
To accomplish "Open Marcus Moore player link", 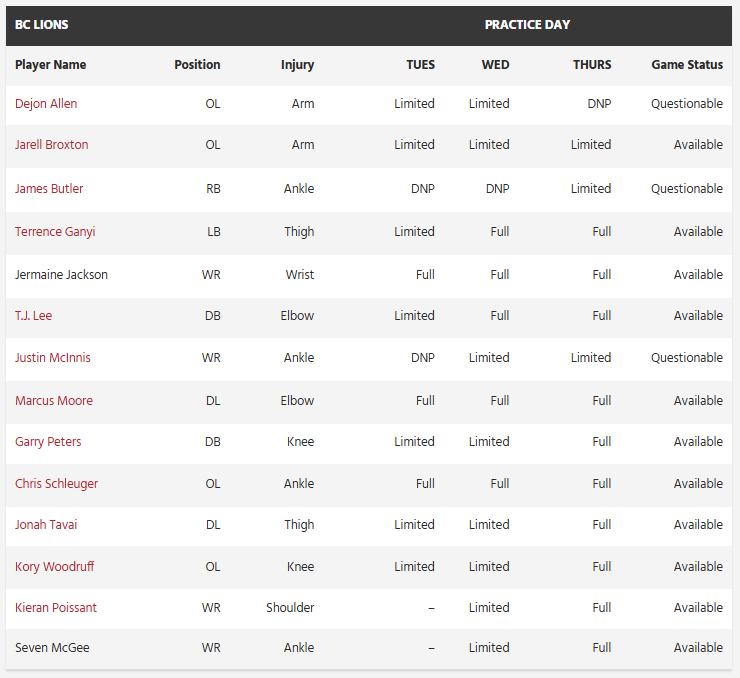I will [54, 401].
